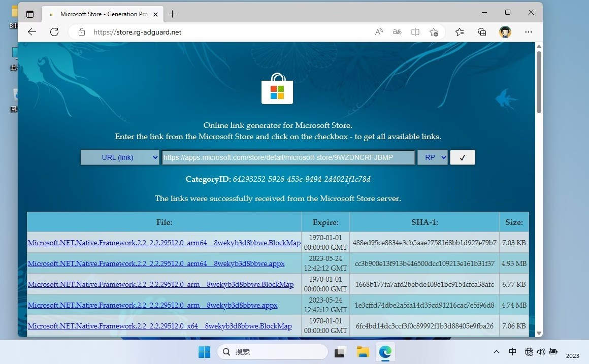
Task: Open Microsoft Edge from the taskbar
Action: click(x=385, y=351)
